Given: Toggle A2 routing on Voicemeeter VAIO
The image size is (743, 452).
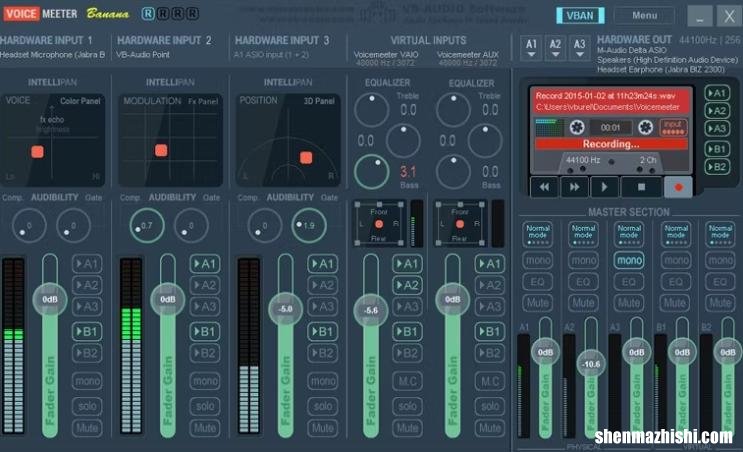Looking at the screenshot, I should click(407, 285).
